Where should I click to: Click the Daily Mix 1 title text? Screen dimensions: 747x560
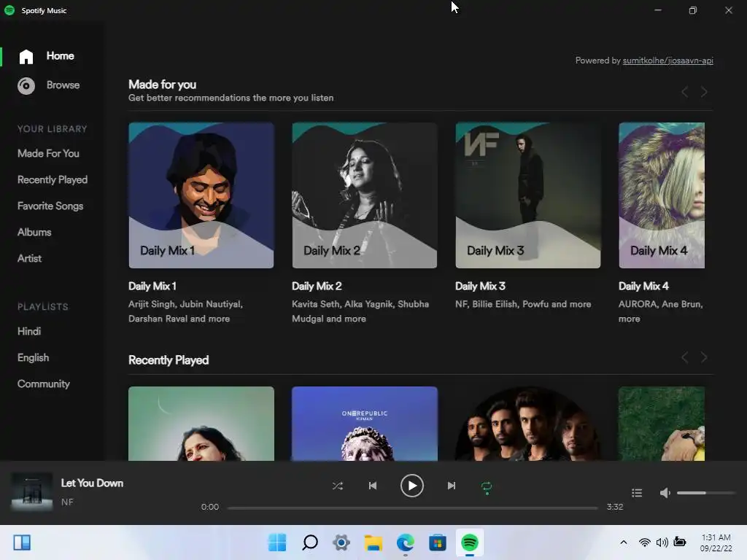click(152, 286)
